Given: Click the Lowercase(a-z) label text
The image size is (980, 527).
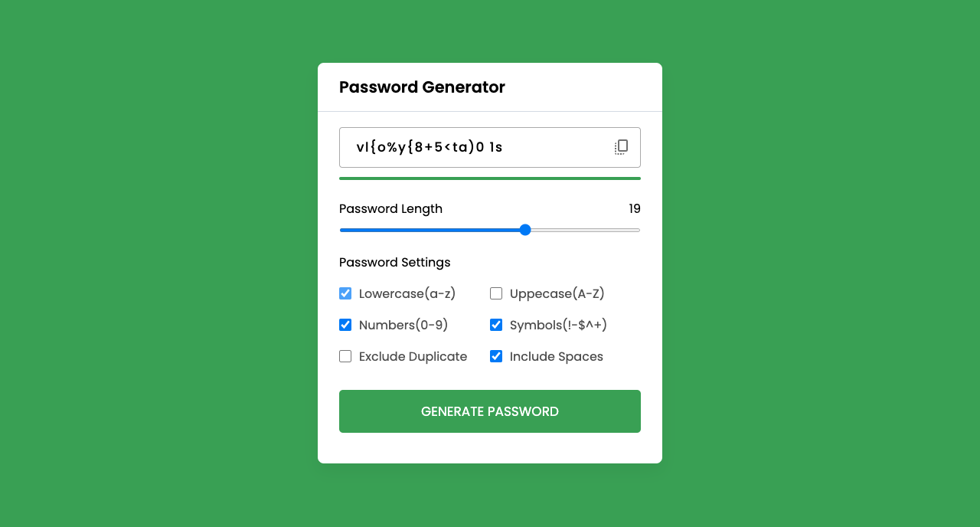Looking at the screenshot, I should point(407,293).
